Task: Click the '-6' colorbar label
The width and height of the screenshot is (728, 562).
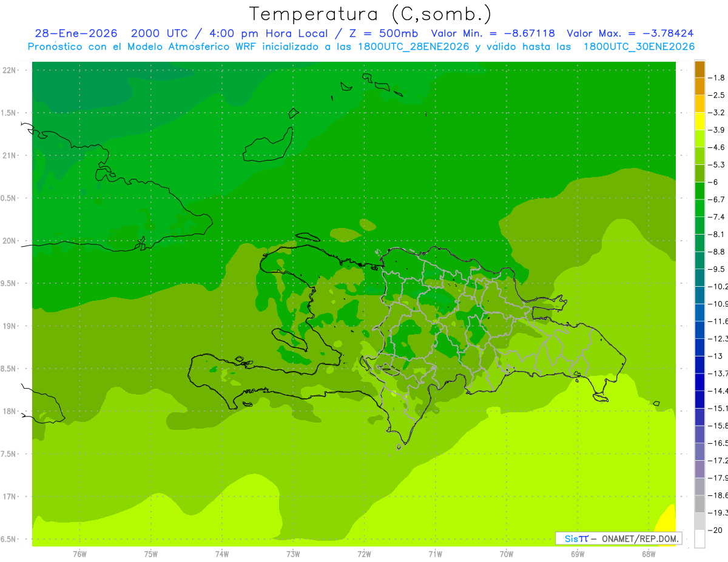Action: pyautogui.click(x=713, y=182)
